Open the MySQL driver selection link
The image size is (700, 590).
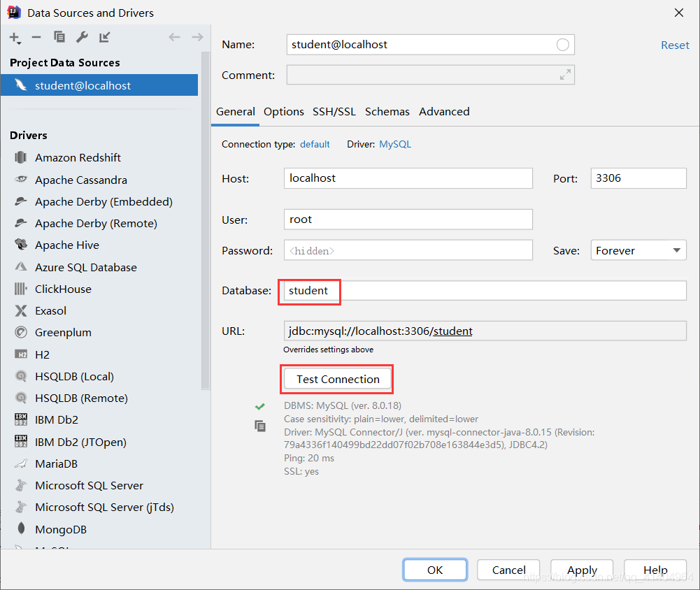coord(395,144)
